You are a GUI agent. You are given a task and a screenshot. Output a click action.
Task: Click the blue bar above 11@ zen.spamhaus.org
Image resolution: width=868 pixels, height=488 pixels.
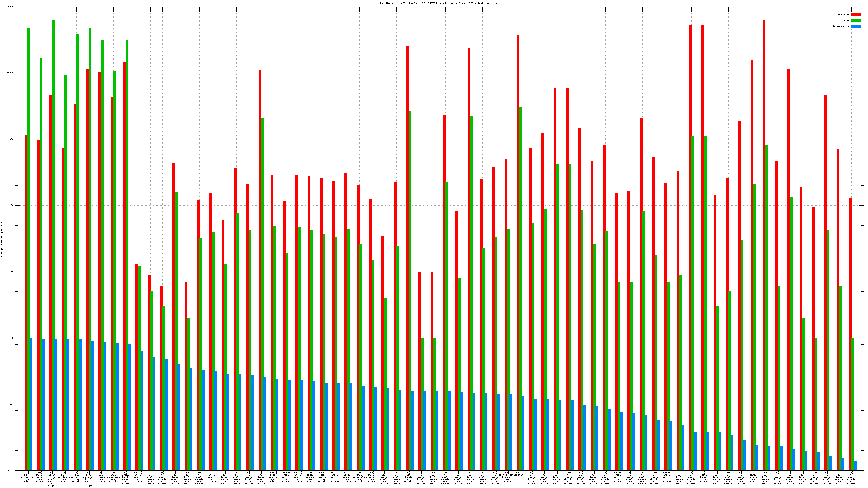(x=31, y=404)
